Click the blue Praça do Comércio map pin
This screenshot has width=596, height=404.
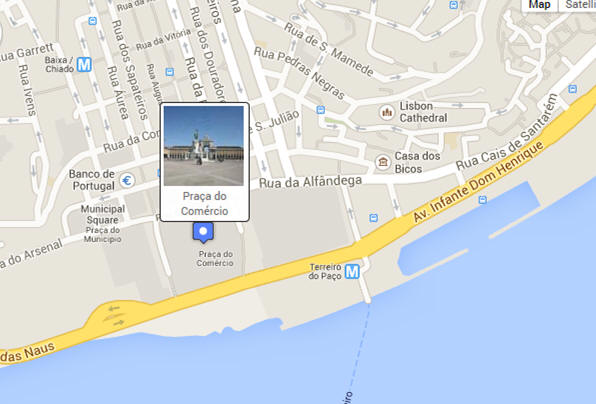pos(203,232)
